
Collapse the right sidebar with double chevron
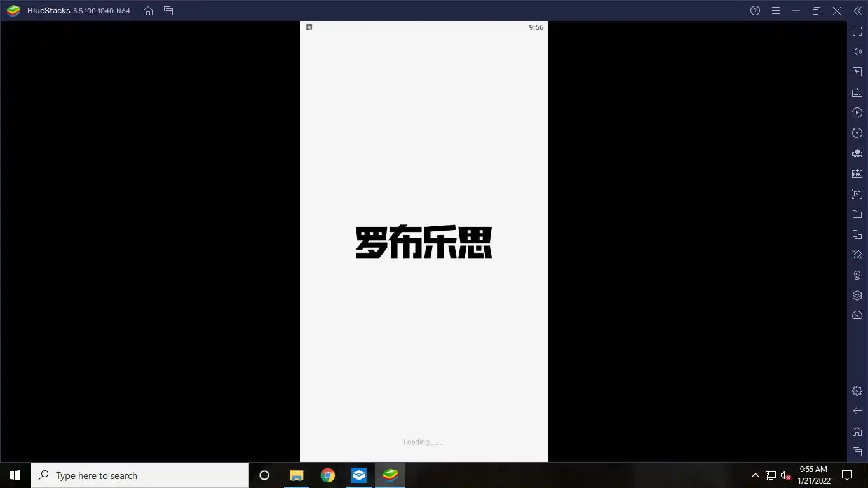tap(857, 11)
